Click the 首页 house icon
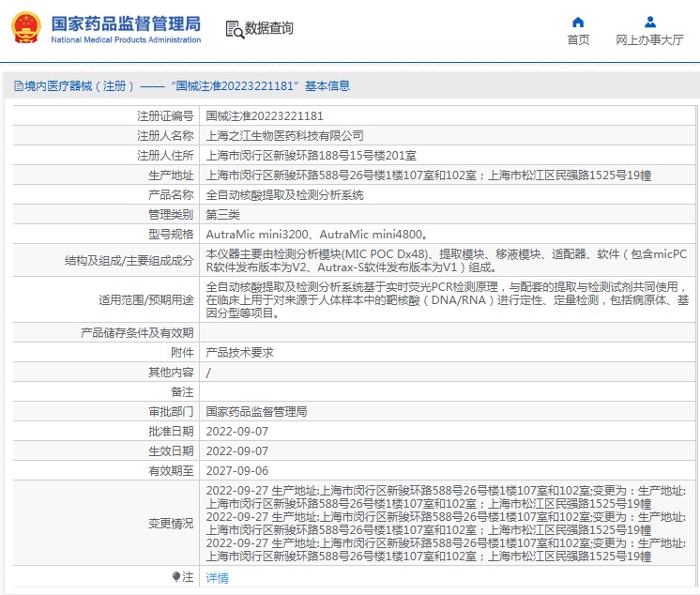 coord(578,22)
